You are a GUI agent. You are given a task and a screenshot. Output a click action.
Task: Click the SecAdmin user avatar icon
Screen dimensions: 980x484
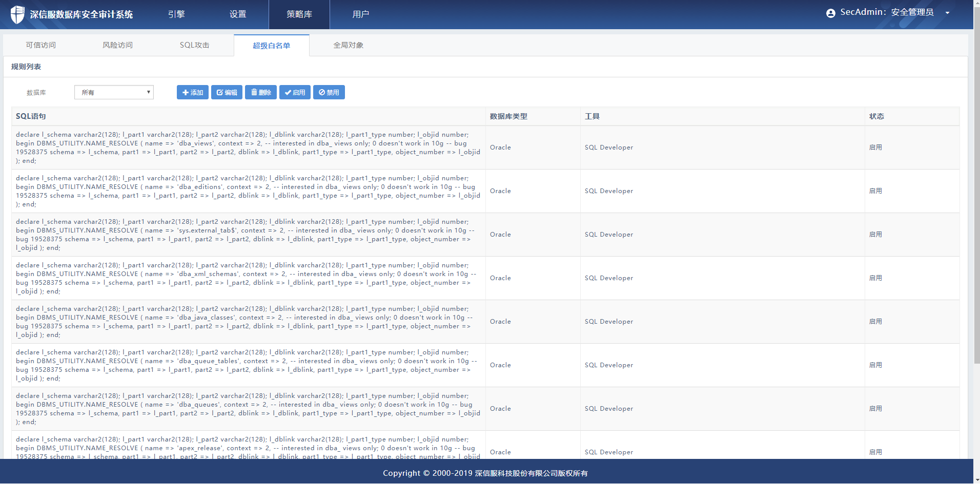[830, 13]
